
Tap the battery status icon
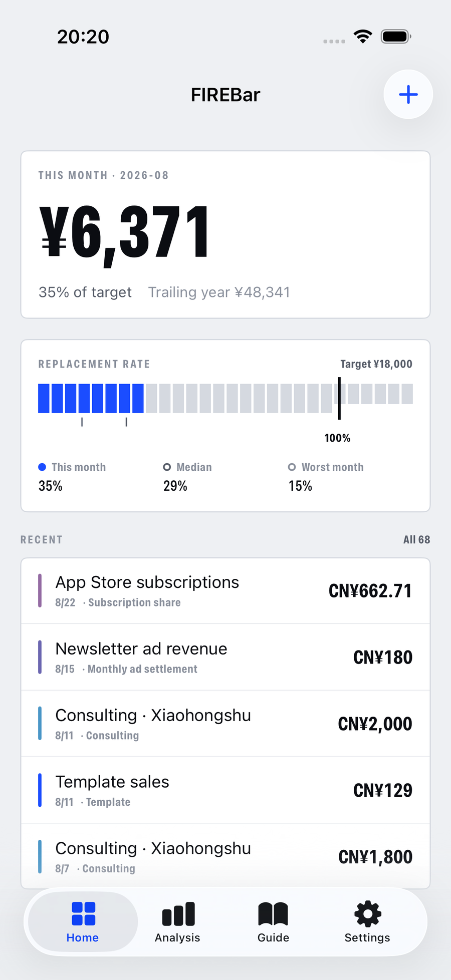point(396,37)
